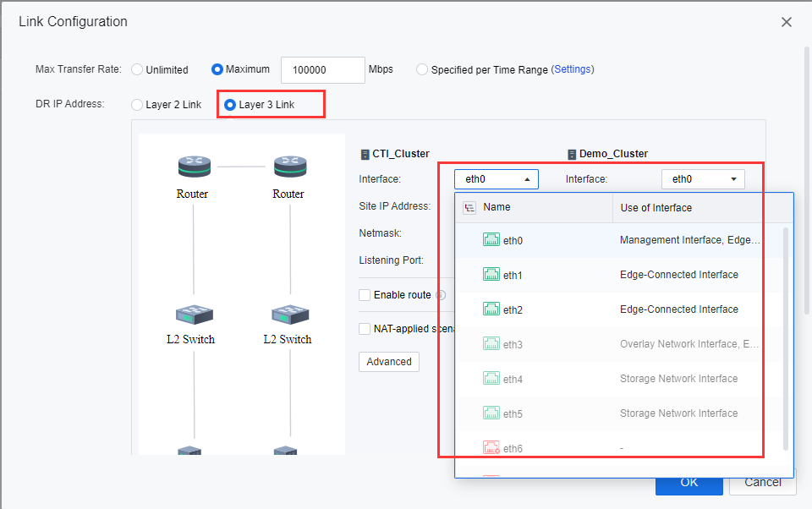
Task: Select the Layer 2 Link radio button
Action: (138, 105)
